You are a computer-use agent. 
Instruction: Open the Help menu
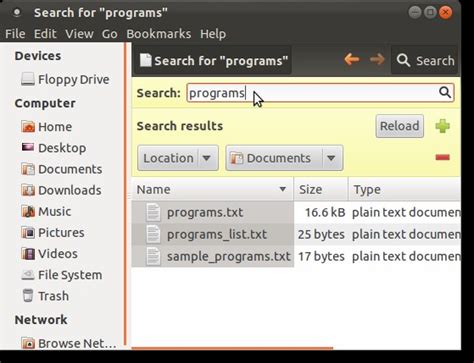point(213,34)
